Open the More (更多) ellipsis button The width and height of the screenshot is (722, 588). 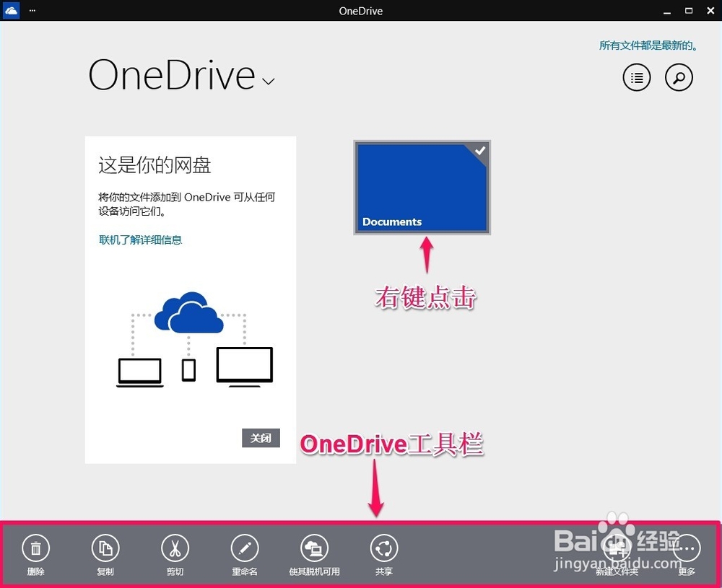[687, 548]
